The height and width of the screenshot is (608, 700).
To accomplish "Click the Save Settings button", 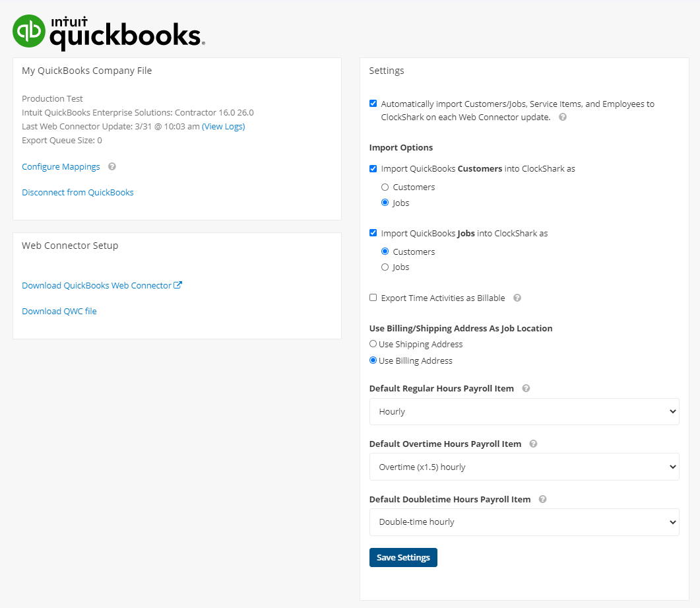I will coord(403,558).
